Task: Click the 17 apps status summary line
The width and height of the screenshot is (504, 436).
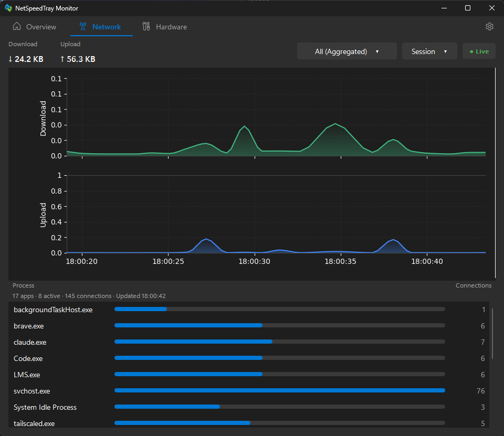Action: click(x=89, y=296)
